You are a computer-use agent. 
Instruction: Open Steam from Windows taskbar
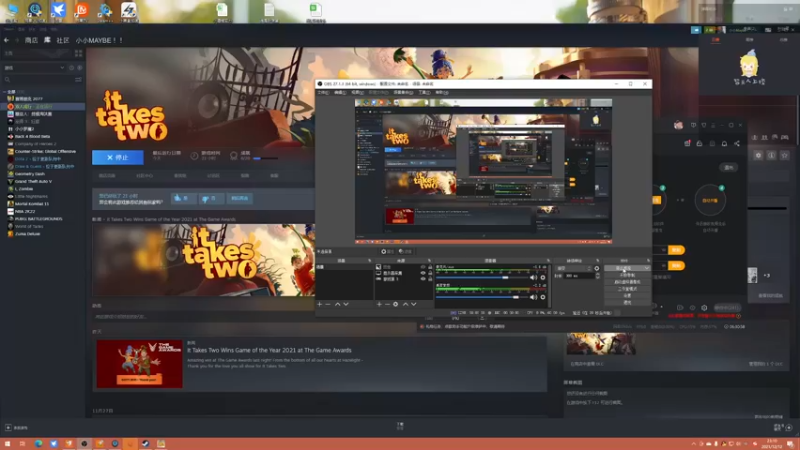click(x=145, y=443)
